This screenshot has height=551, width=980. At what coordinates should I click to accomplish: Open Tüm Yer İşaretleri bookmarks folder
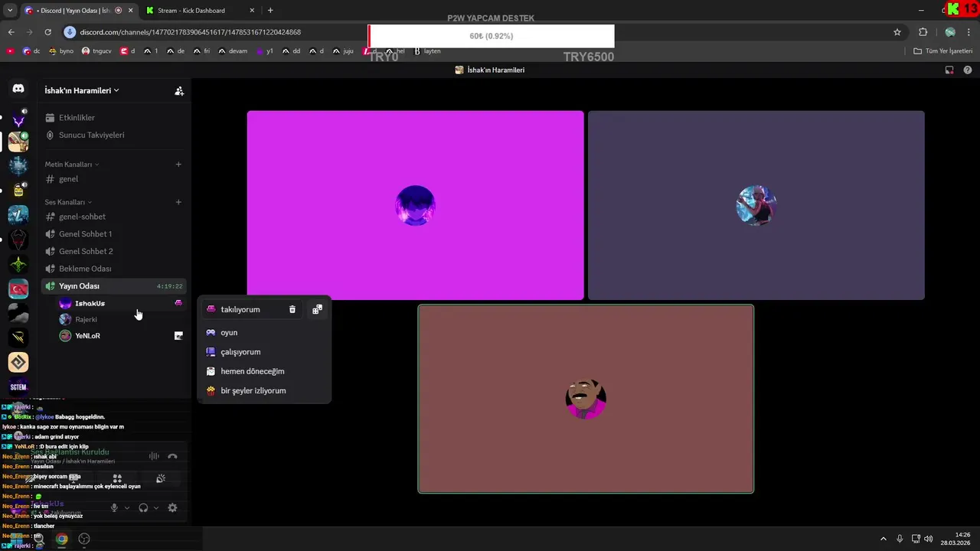point(943,51)
